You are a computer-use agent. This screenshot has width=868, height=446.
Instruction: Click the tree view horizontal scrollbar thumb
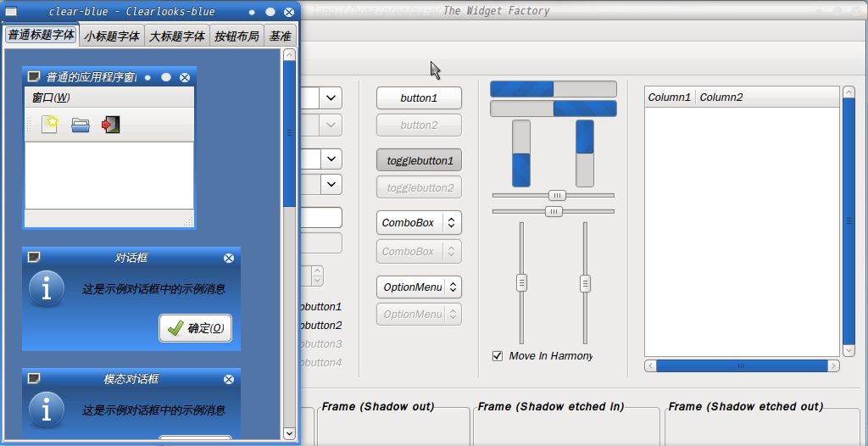(742, 365)
